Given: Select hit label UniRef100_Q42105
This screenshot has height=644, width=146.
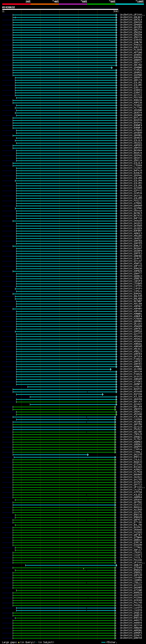Looking at the screenshot, I should click(131, 454).
